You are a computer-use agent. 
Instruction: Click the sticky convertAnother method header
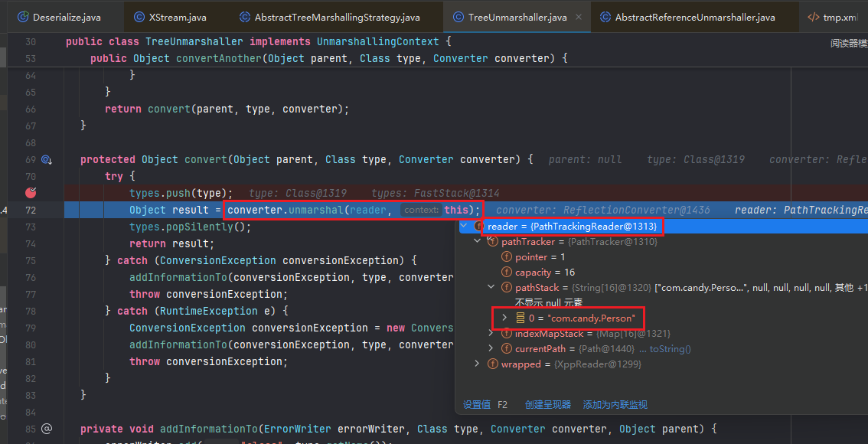[329, 59]
